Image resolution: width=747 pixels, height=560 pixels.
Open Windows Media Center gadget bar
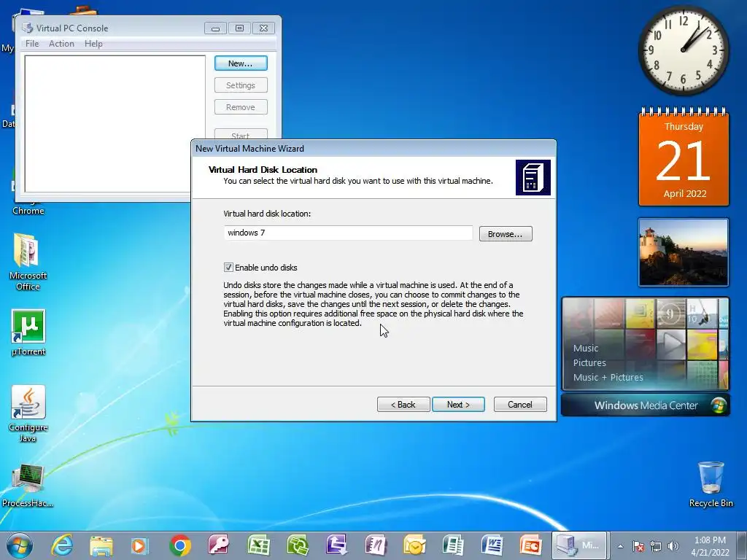tap(646, 405)
